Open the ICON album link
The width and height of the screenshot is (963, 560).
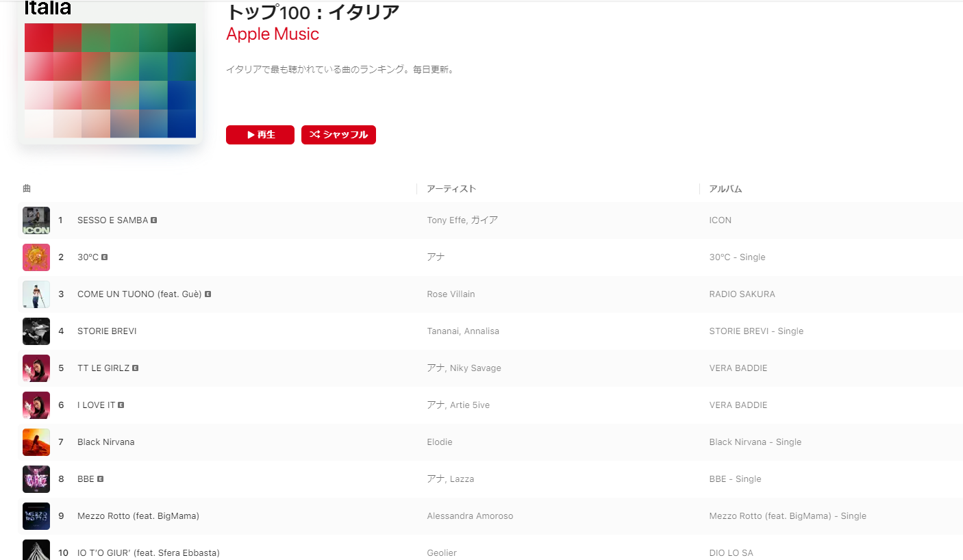721,220
